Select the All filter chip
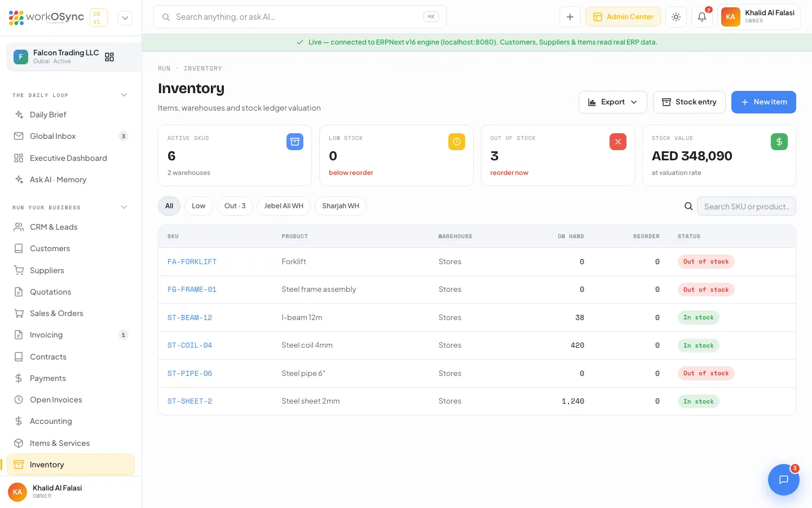Viewport: 812px width, 508px height. tap(169, 206)
